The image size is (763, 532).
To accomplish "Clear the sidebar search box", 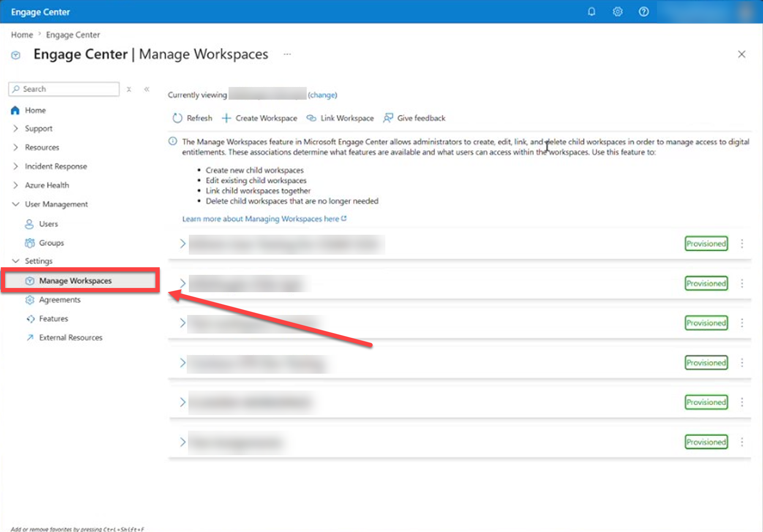I will (x=129, y=89).
